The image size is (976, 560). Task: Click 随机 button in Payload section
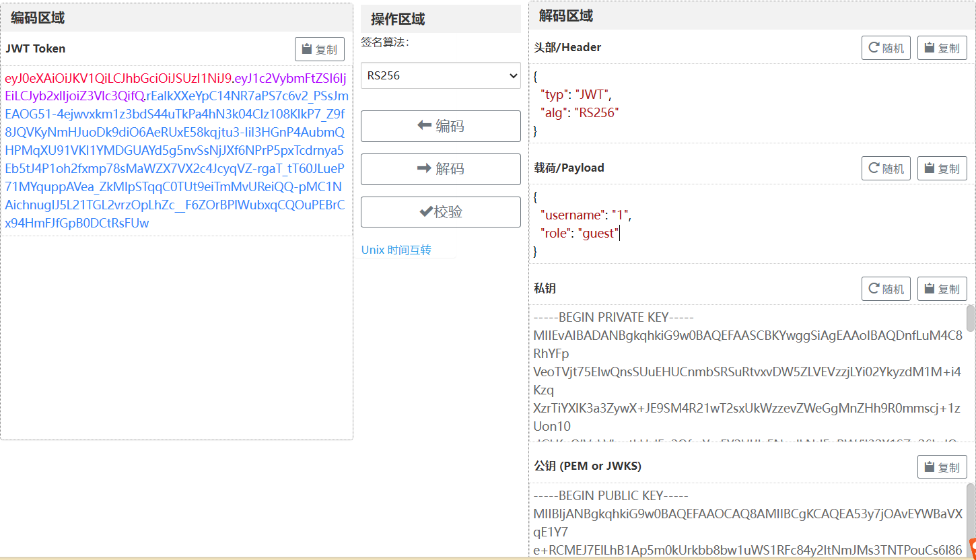click(886, 168)
